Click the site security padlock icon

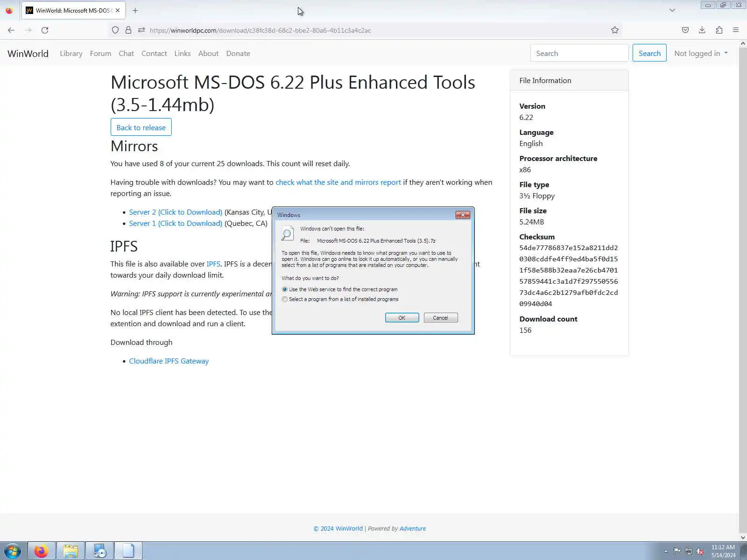tap(128, 30)
